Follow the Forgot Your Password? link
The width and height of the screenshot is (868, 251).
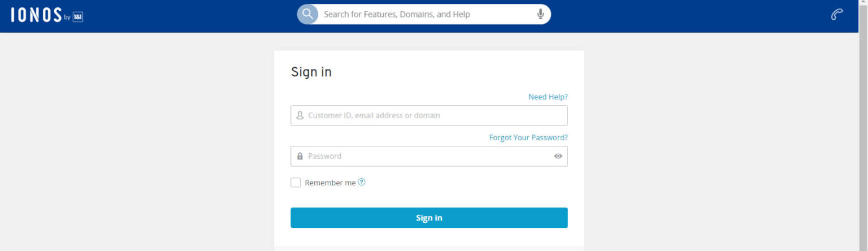[x=528, y=137]
